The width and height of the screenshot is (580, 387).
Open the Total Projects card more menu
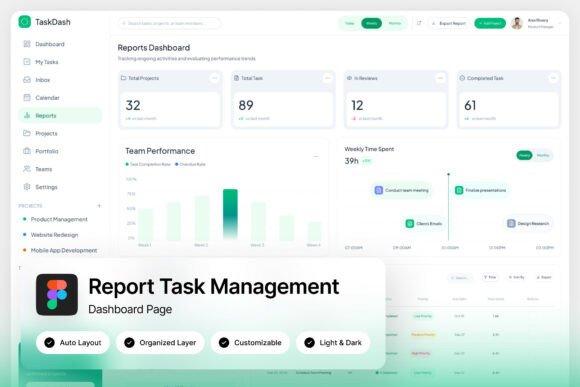pyautogui.click(x=215, y=78)
